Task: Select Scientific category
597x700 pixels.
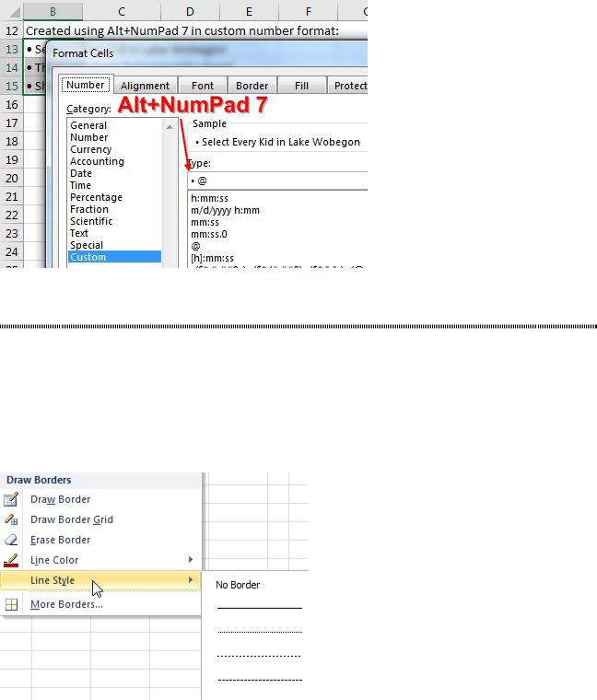Action: click(115, 221)
